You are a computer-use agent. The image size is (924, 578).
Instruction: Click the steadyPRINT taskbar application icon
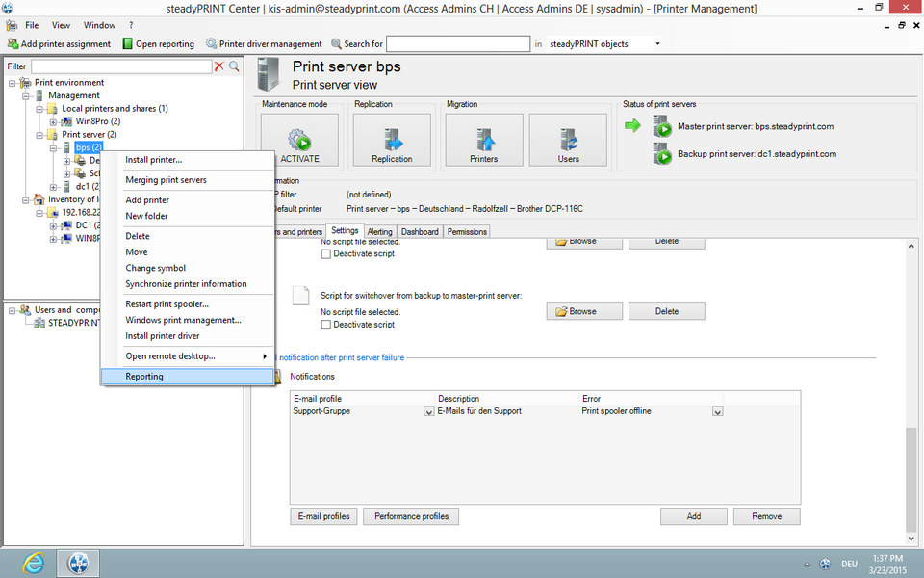78,564
